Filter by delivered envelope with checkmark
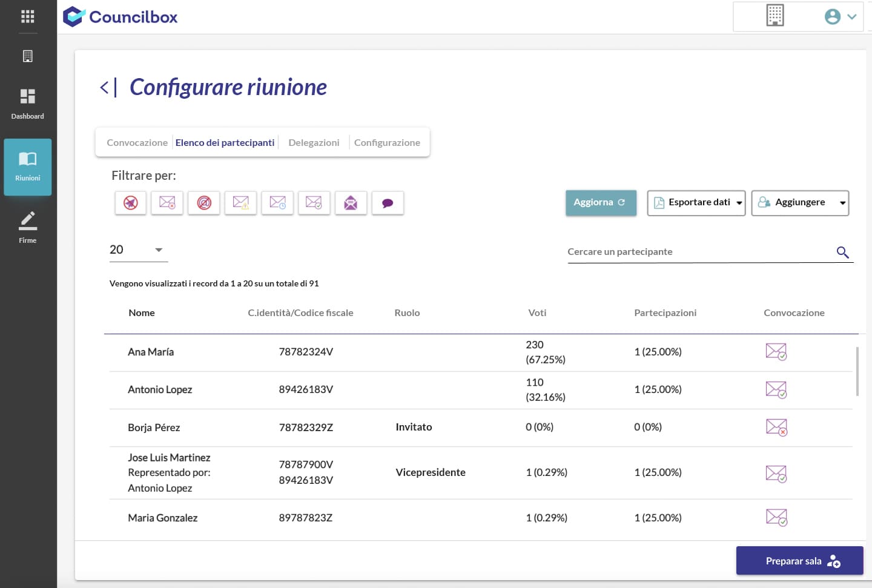 pos(314,203)
